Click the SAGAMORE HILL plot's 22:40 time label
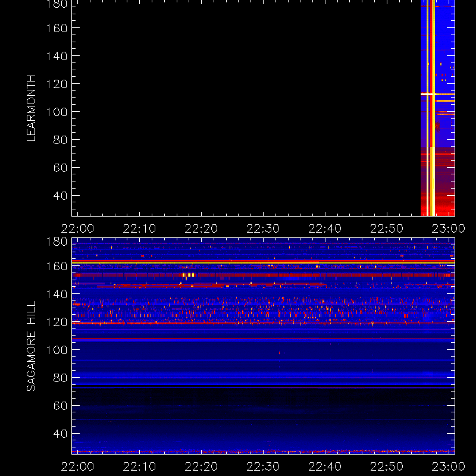 (325, 466)
